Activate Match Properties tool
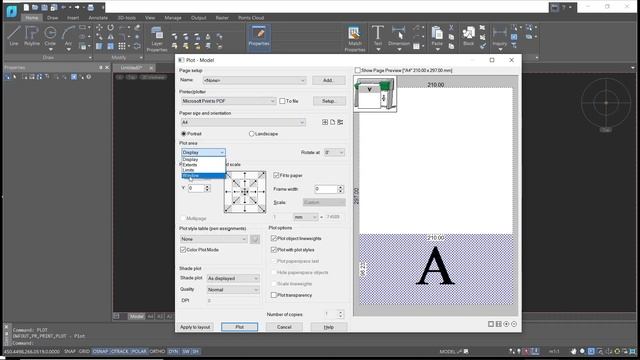Image resolution: width=640 pixels, height=360 pixels. [x=355, y=39]
